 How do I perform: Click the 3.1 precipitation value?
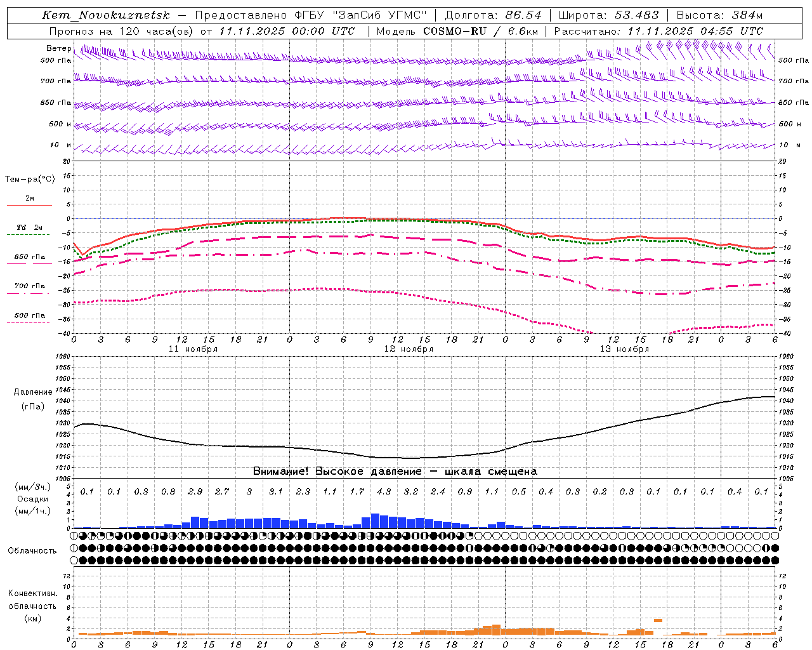coord(276,492)
